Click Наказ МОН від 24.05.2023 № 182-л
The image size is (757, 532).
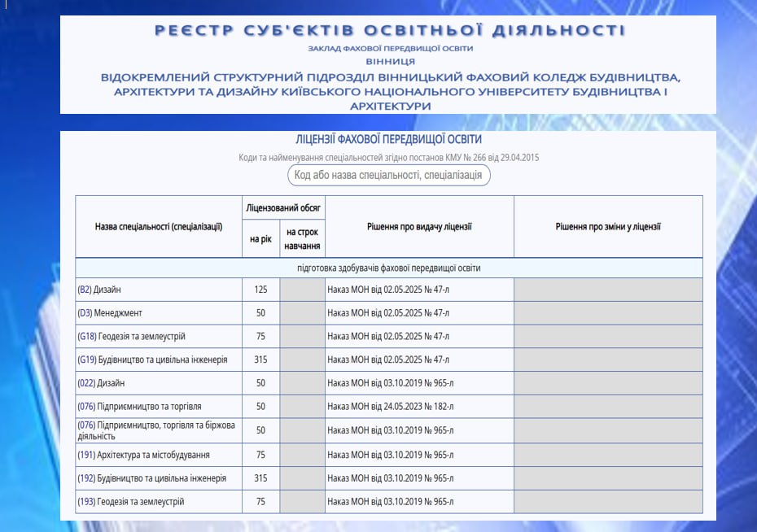point(391,407)
